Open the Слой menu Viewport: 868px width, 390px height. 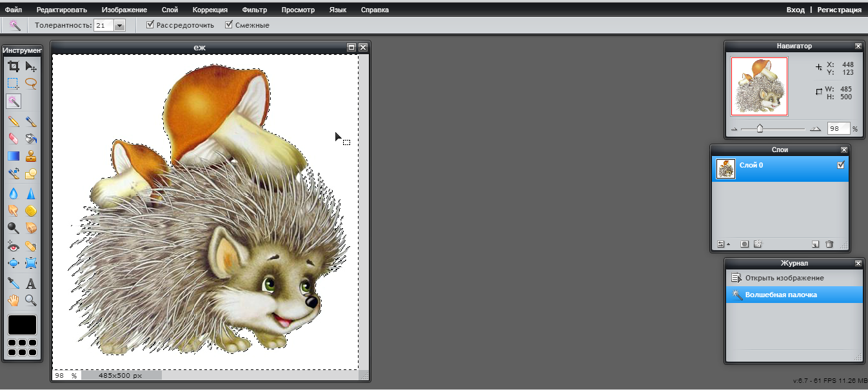(170, 10)
